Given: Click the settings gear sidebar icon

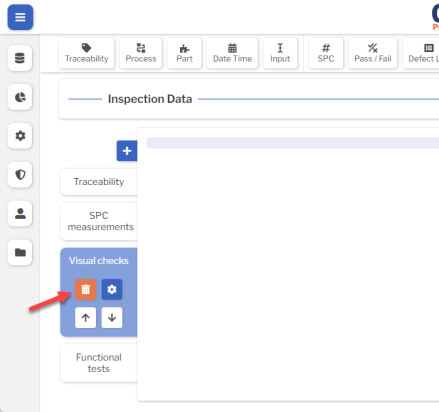Looking at the screenshot, I should (x=20, y=136).
